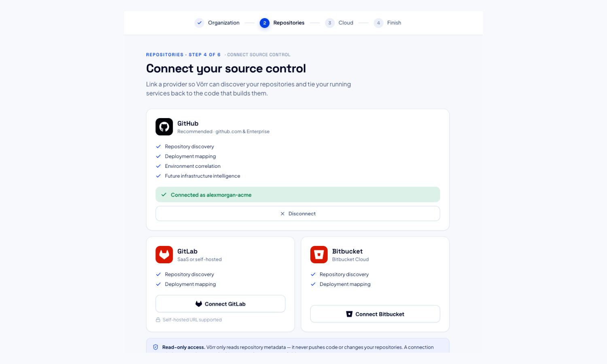Click GitLab's Repository discovery checkmark

click(x=158, y=274)
